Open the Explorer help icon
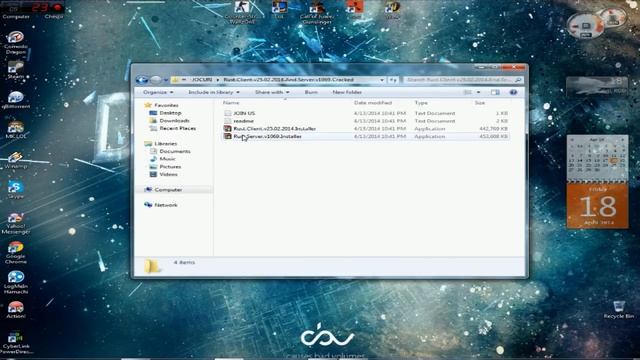The width and height of the screenshot is (640, 360). (x=513, y=92)
